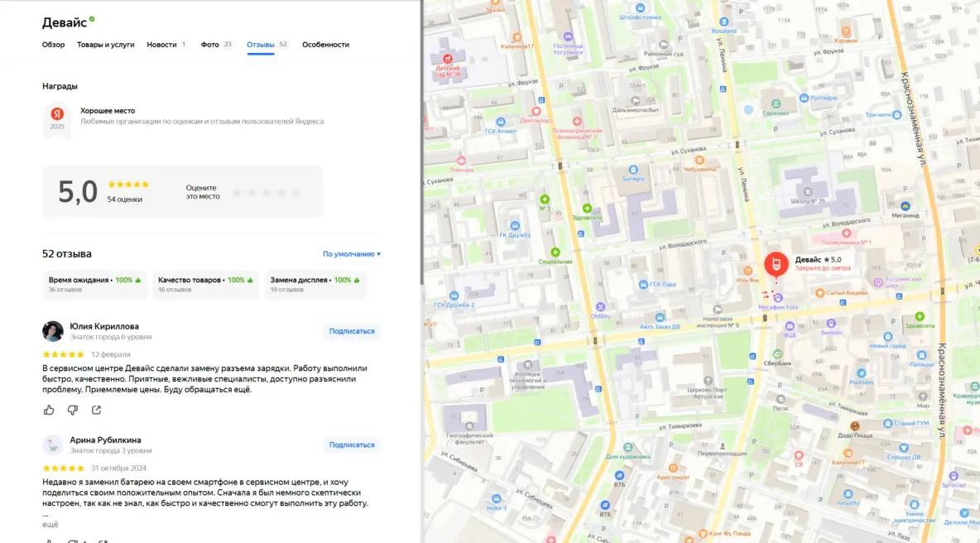The width and height of the screenshot is (980, 543).
Task: Expand Арина's review with ещё
Action: click(50, 524)
